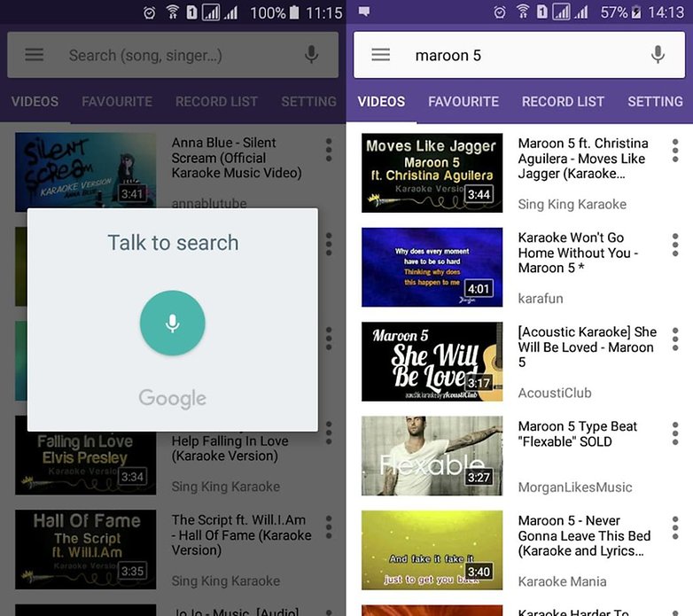Screen dimensions: 693x616
Task: Open RECORD LIST tab on maroon 5 screen
Action: coord(563,102)
